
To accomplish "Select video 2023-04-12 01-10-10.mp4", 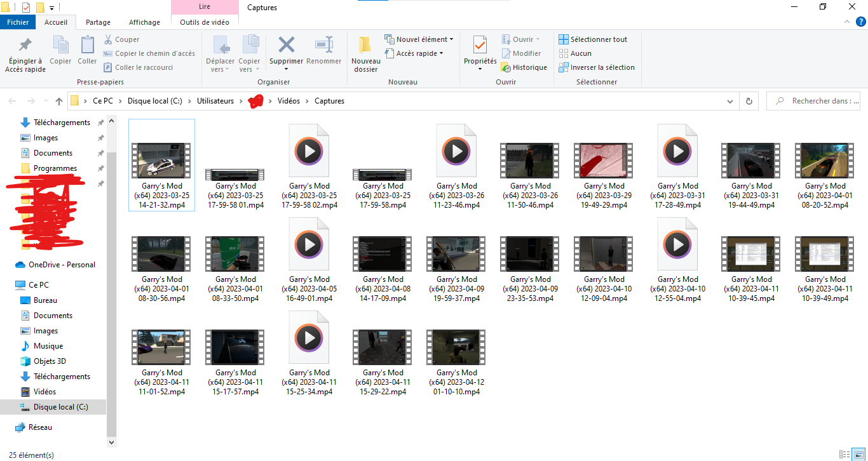I will (457, 352).
